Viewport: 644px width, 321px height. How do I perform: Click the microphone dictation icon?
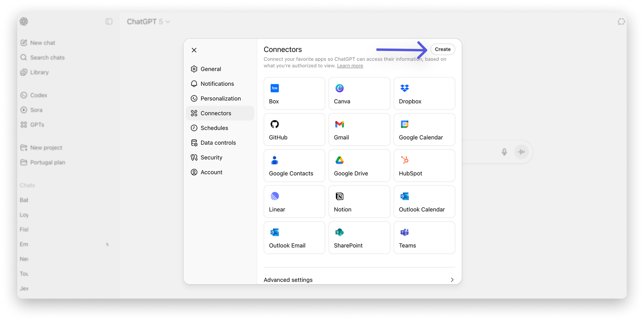click(504, 152)
